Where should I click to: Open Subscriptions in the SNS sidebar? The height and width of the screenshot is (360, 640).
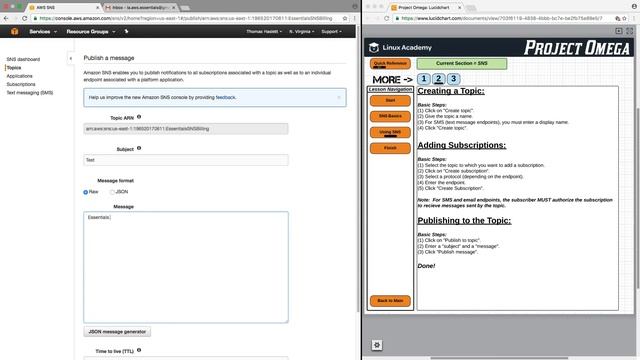tap(21, 84)
